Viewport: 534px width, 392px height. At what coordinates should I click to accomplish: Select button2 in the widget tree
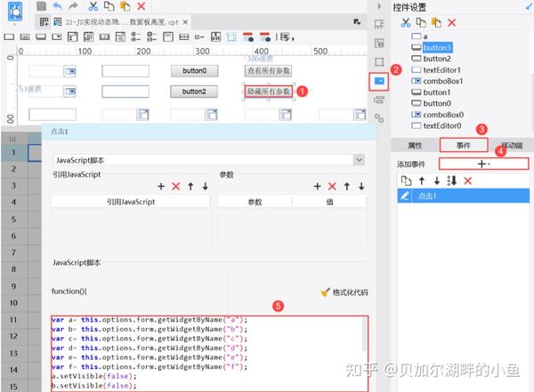437,59
